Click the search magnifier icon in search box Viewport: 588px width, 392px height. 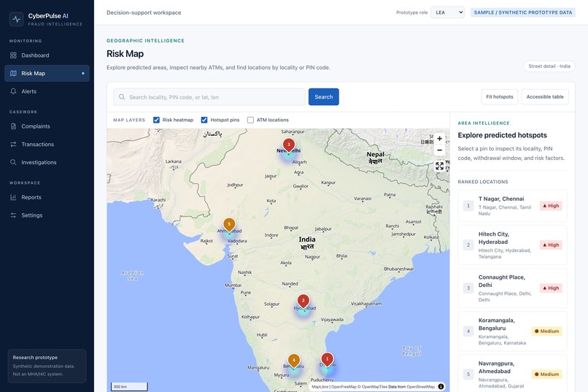[122, 97]
